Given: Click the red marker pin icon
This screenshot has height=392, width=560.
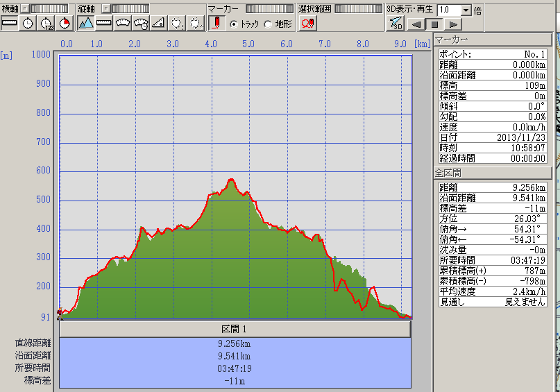Looking at the screenshot, I should [217, 23].
